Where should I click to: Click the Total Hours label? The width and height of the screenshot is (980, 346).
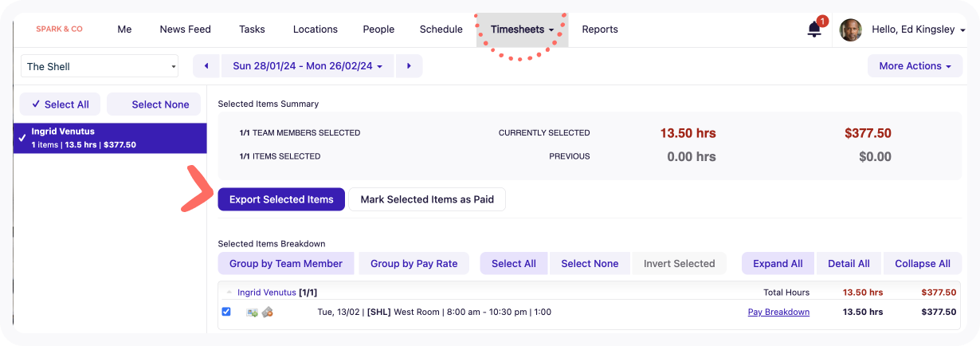(x=786, y=293)
